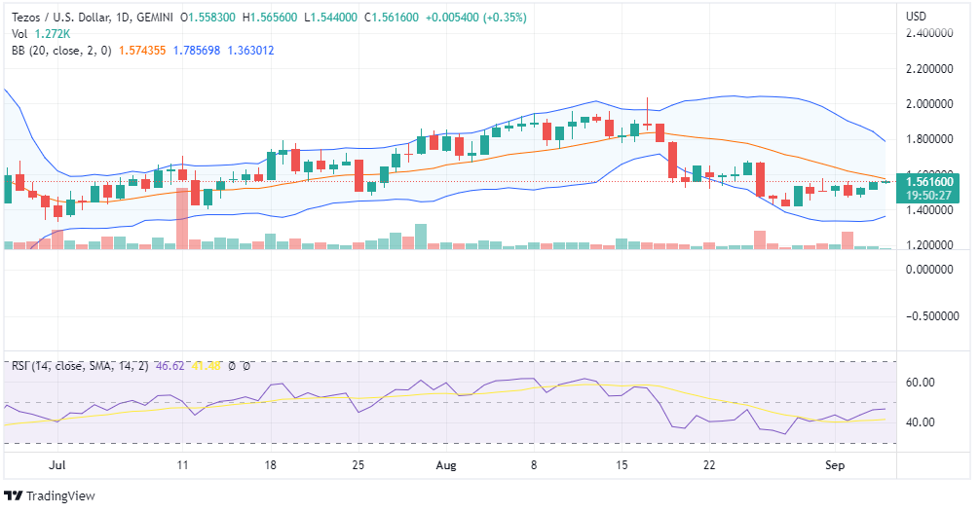The width and height of the screenshot is (980, 513).
Task: Click the blue BB upper value 1.785698
Action: 198,50
